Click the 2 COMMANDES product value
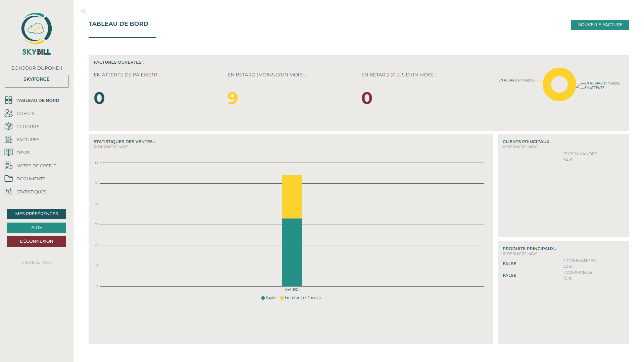The image size is (644, 362). tap(580, 261)
